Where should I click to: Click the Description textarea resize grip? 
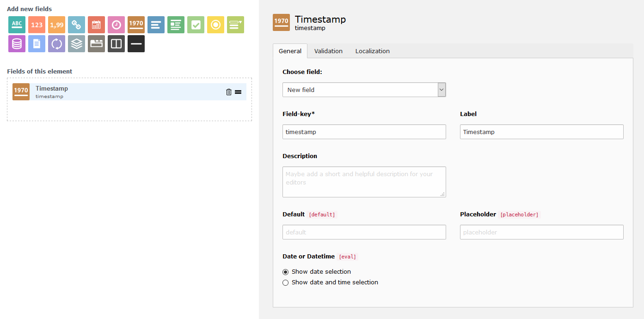tap(442, 194)
